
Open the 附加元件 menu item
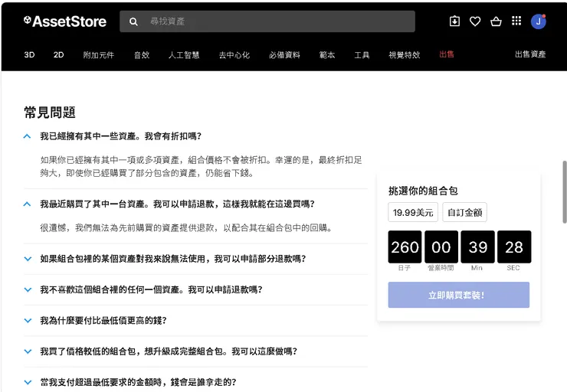coord(98,55)
